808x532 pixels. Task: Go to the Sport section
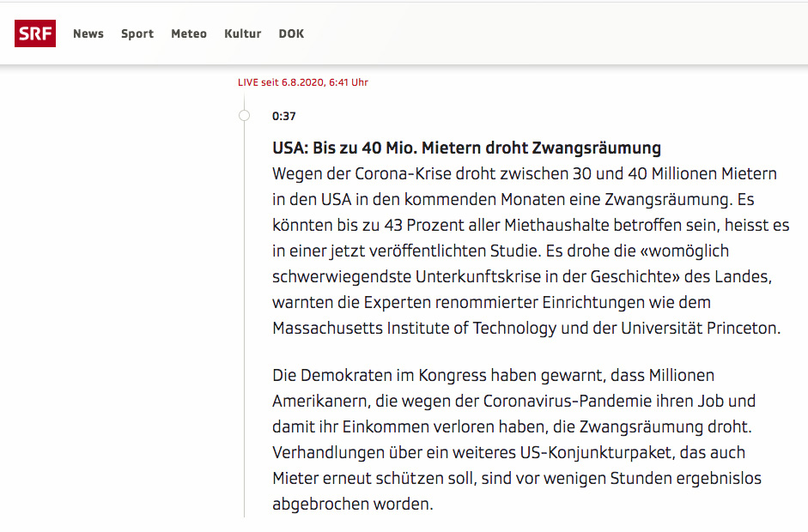[137, 34]
